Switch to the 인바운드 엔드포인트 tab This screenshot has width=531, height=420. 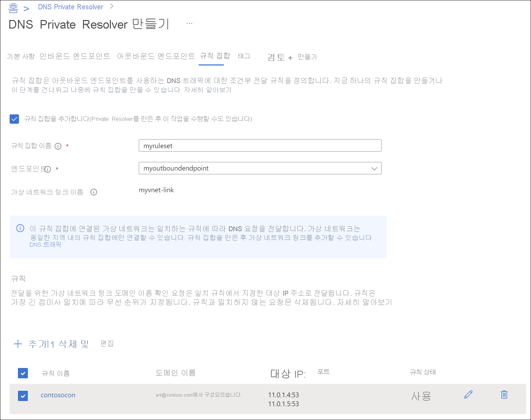(x=75, y=56)
